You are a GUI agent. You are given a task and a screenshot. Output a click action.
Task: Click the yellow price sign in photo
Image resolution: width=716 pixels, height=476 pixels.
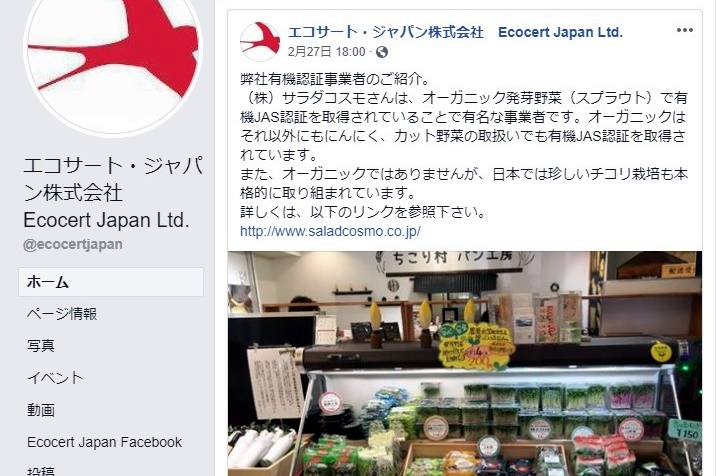476,346
